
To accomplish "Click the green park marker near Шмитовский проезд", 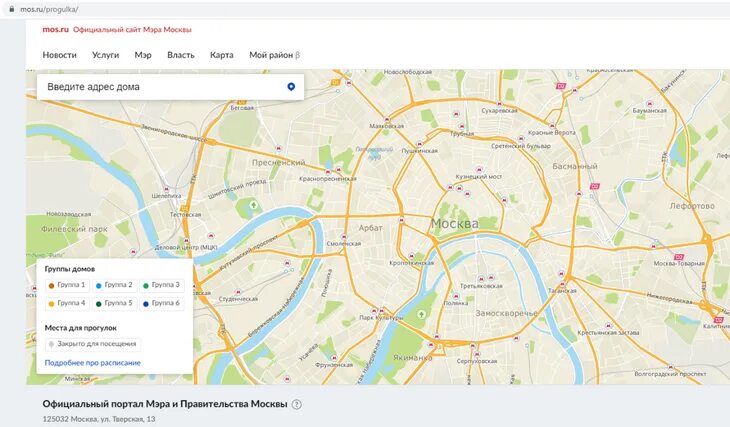I will pos(254,205).
